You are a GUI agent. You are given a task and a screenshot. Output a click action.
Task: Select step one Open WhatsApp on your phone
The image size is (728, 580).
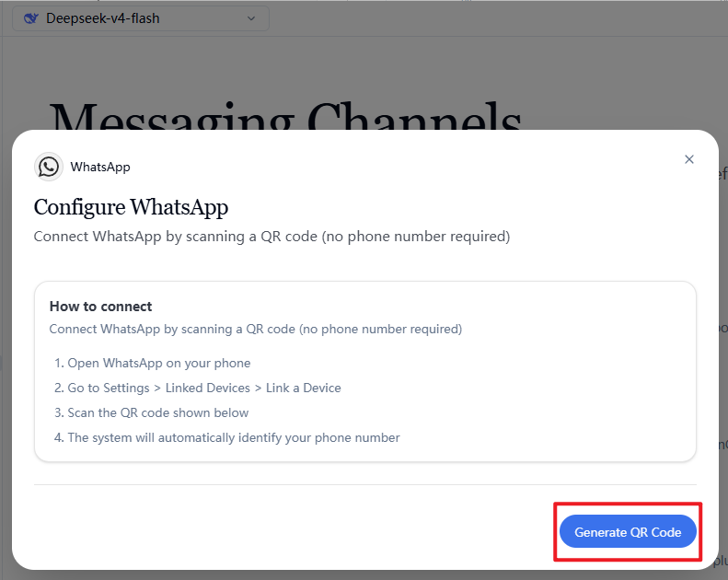point(152,363)
